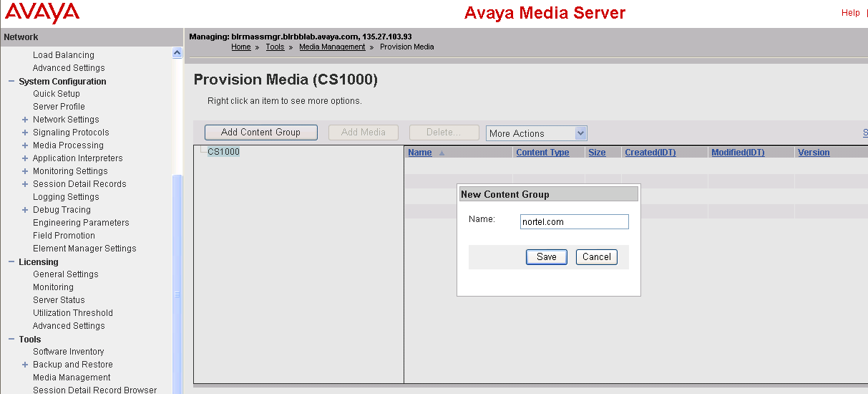Open Session Detail Records page
The width and height of the screenshot is (868, 394).
tap(79, 184)
